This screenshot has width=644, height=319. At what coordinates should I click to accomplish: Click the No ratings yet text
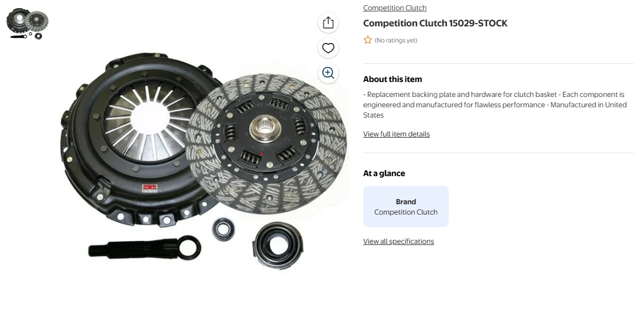coord(396,40)
